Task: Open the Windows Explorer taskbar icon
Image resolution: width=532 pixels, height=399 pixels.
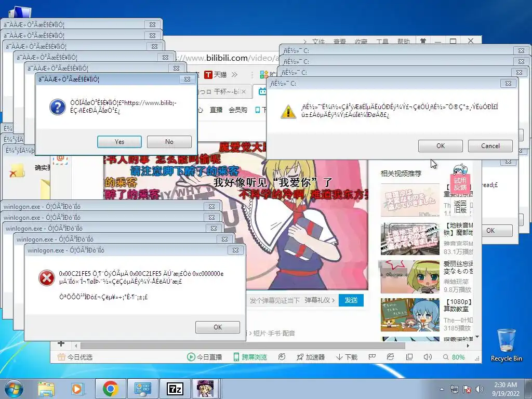Action: (46, 389)
